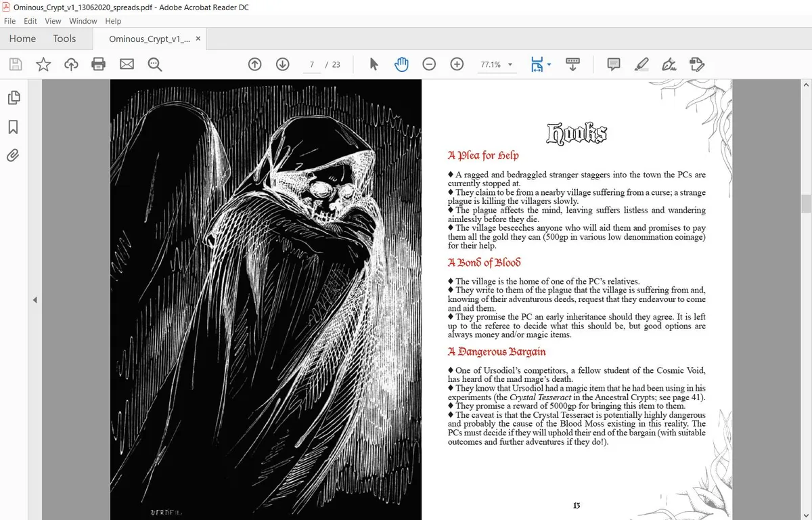
Task: Open the View menu
Action: click(x=53, y=21)
